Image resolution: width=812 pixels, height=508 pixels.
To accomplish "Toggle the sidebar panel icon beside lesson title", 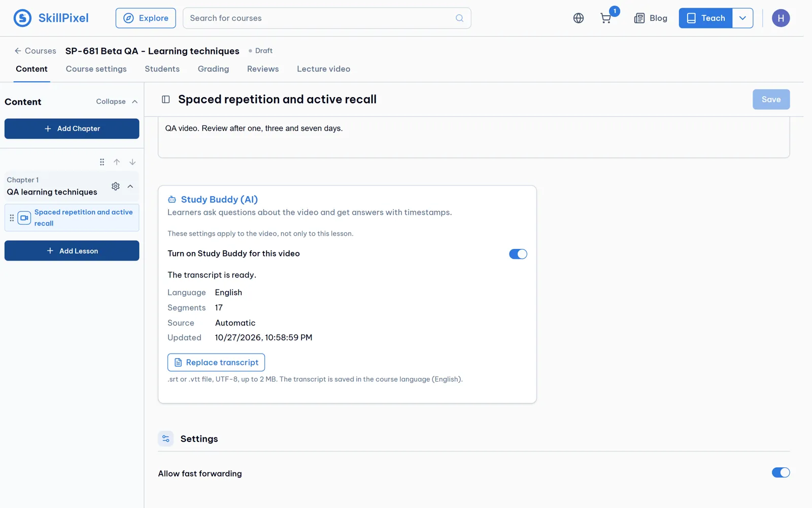I will pyautogui.click(x=165, y=100).
